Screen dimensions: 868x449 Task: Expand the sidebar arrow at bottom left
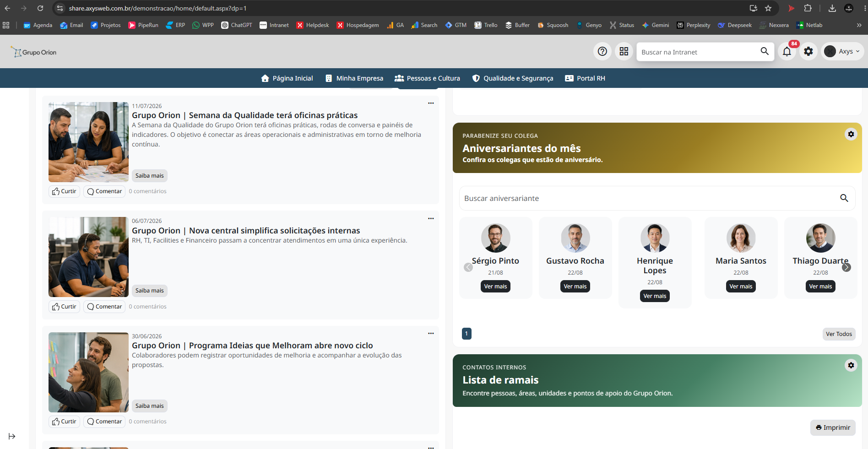click(12, 436)
